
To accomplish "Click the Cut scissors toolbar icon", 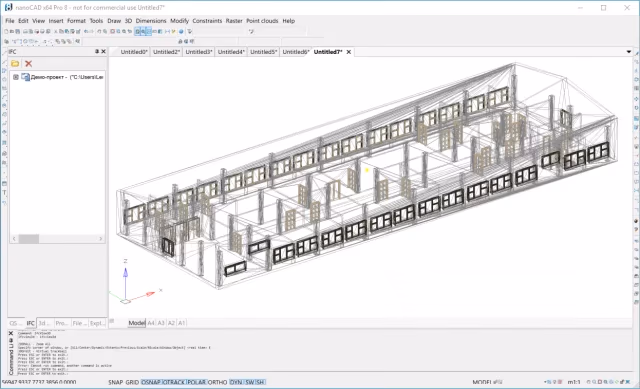I will (x=56, y=31).
